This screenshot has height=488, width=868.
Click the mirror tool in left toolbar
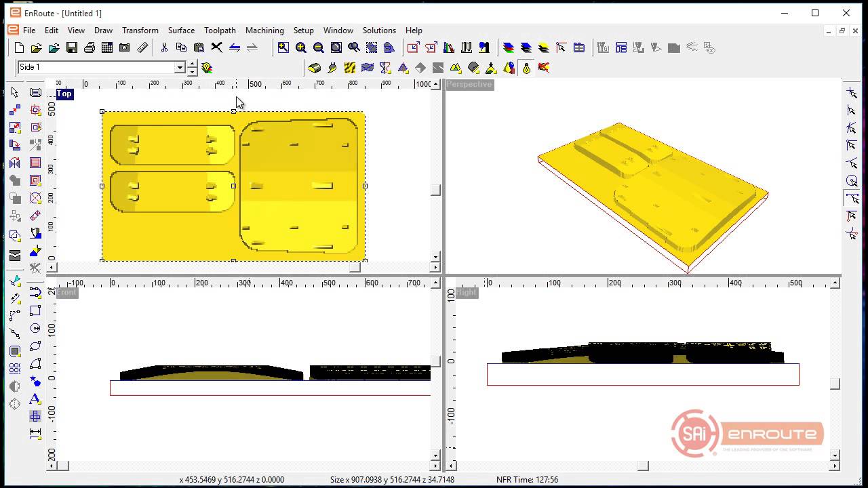(x=15, y=163)
